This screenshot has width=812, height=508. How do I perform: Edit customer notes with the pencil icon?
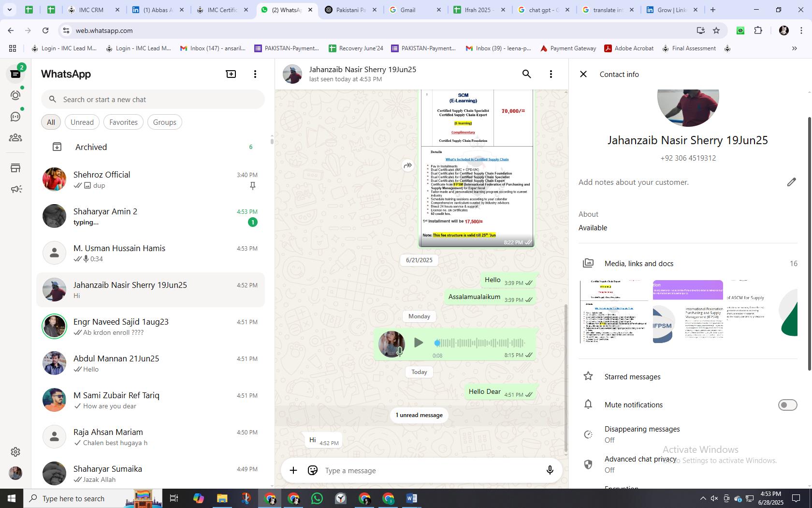(791, 182)
